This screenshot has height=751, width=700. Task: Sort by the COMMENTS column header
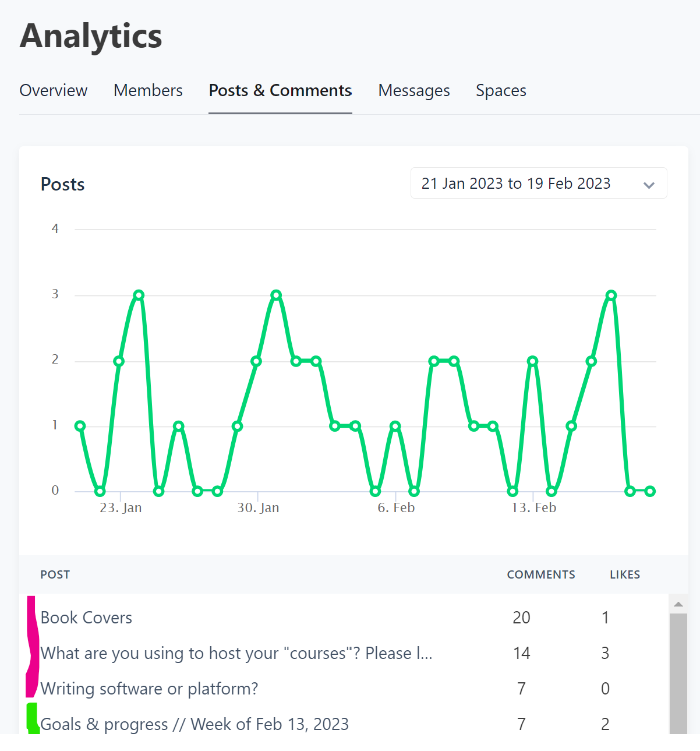pos(540,575)
